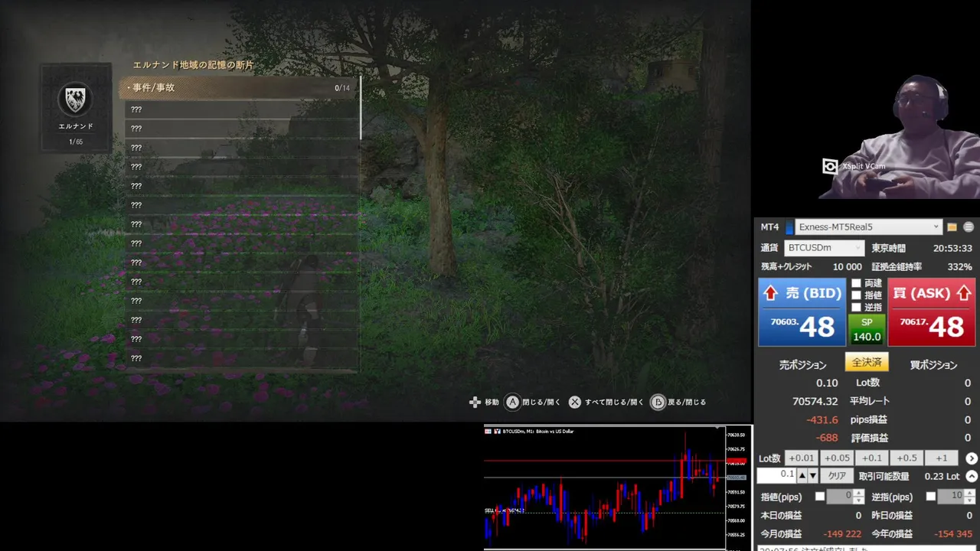
Task: Click the 70574.32 average rate value
Action: tap(815, 401)
